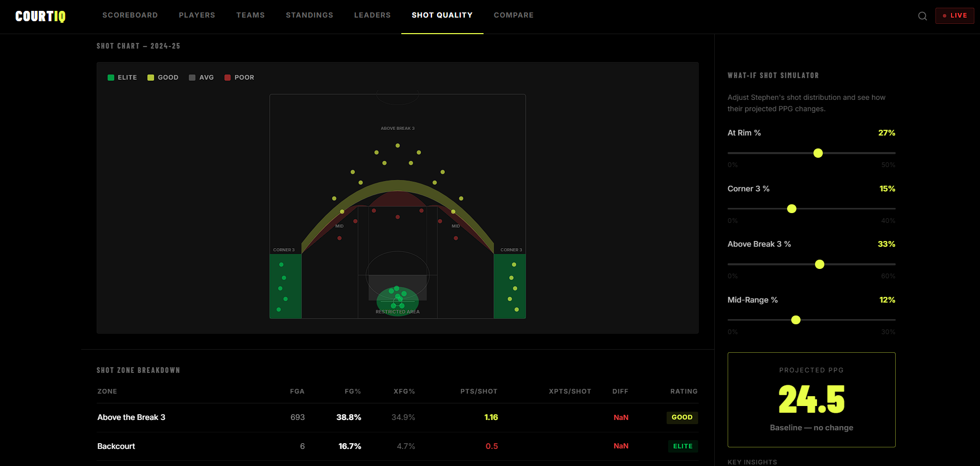Viewport: 980px width, 466px height.
Task: Adjust the Mid-Range % slider handle
Action: 796,320
